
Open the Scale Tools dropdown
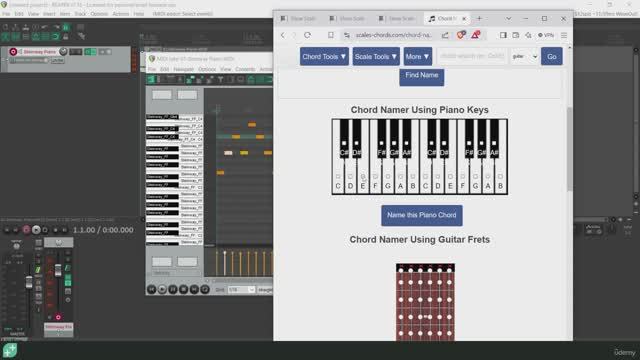pos(376,56)
